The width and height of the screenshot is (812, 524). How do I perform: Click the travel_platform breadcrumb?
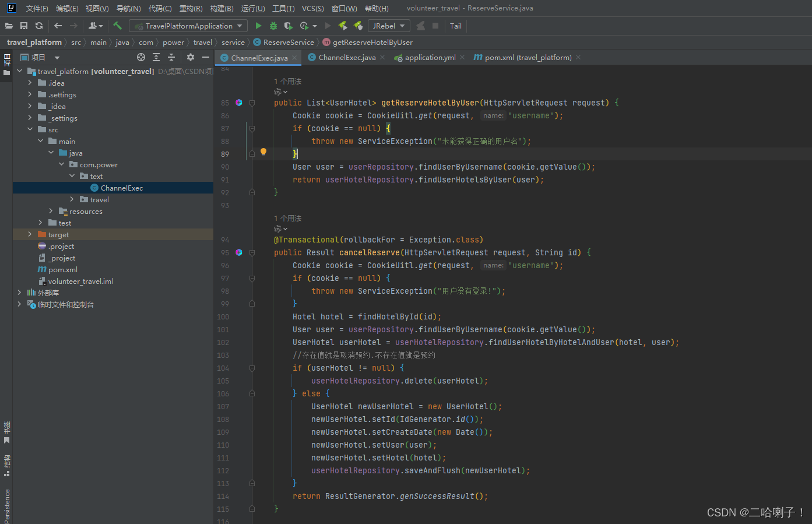coord(34,42)
